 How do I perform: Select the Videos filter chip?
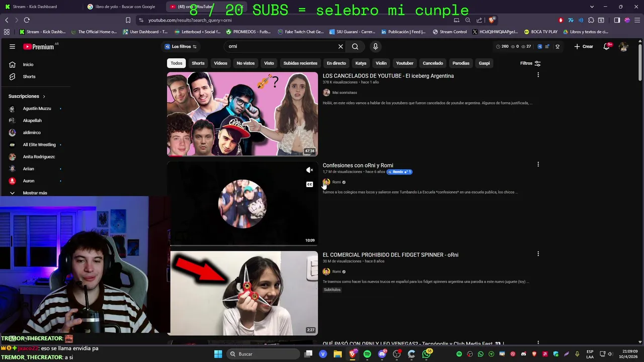(x=220, y=63)
